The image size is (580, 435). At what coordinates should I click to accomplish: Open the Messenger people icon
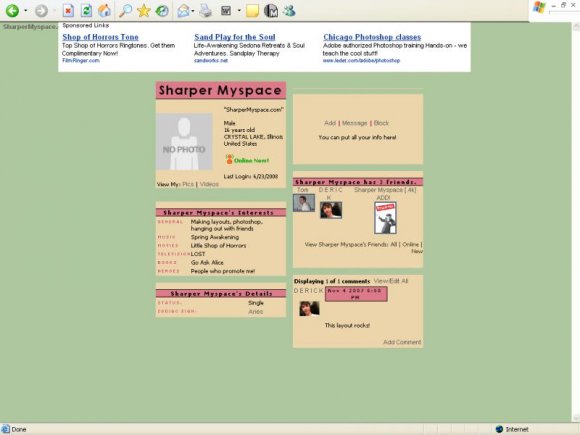(x=289, y=11)
